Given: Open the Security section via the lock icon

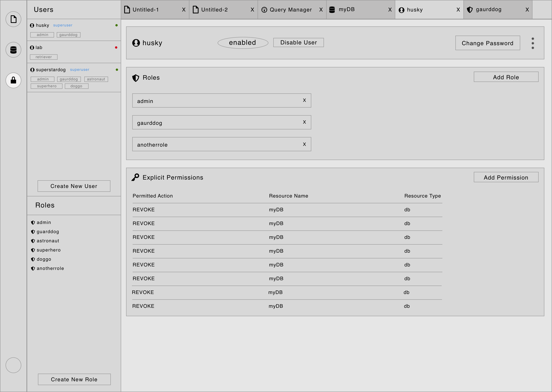Looking at the screenshot, I should (x=13, y=80).
